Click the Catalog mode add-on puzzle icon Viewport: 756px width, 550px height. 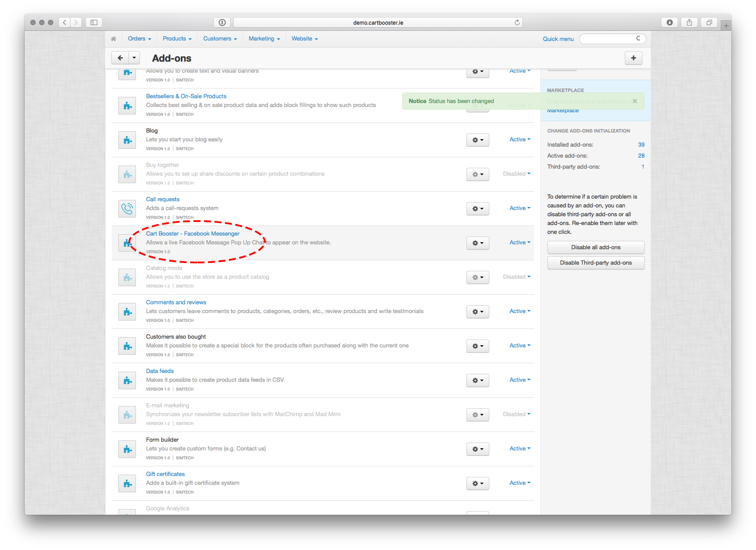[x=127, y=277]
